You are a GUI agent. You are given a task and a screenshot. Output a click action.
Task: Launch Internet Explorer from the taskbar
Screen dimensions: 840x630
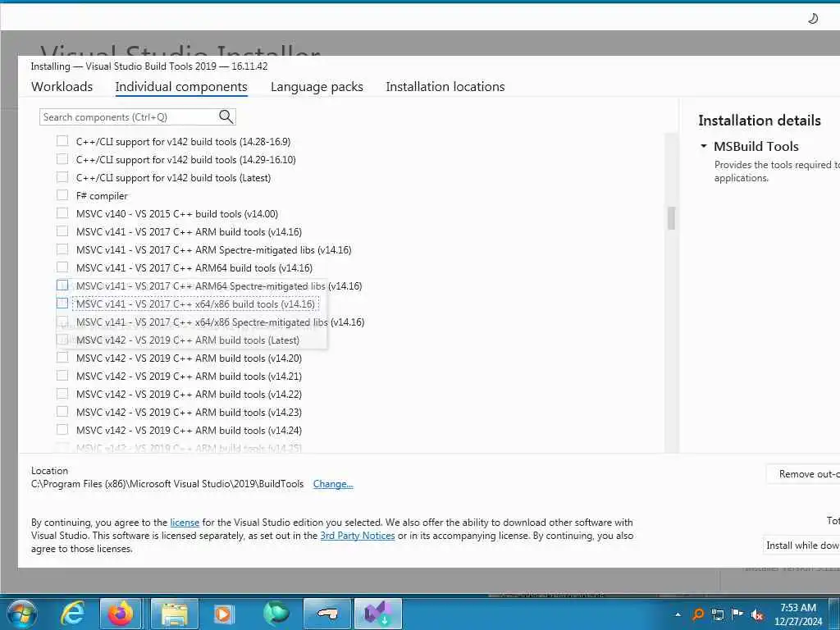click(72, 614)
